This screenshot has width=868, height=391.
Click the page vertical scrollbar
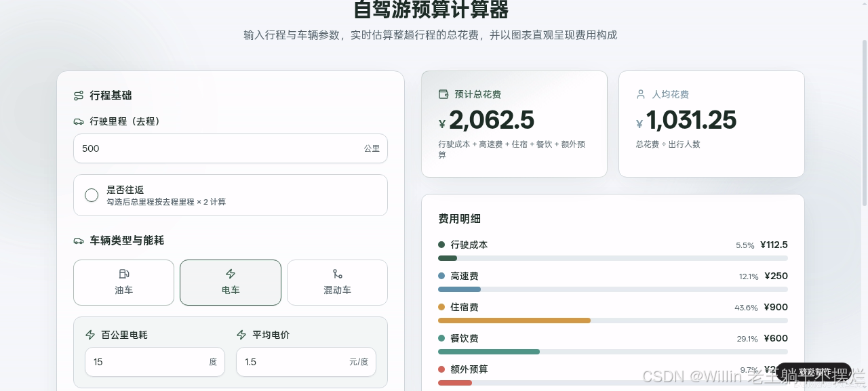point(864,122)
